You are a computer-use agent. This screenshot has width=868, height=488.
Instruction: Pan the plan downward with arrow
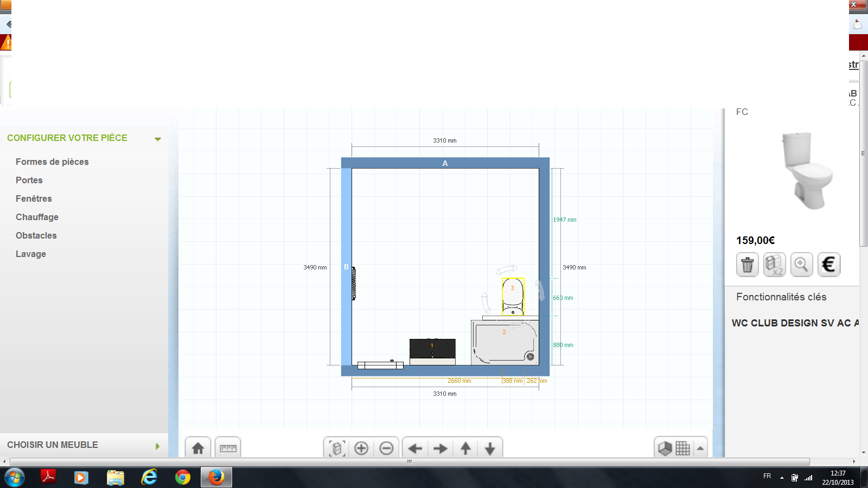(x=490, y=448)
